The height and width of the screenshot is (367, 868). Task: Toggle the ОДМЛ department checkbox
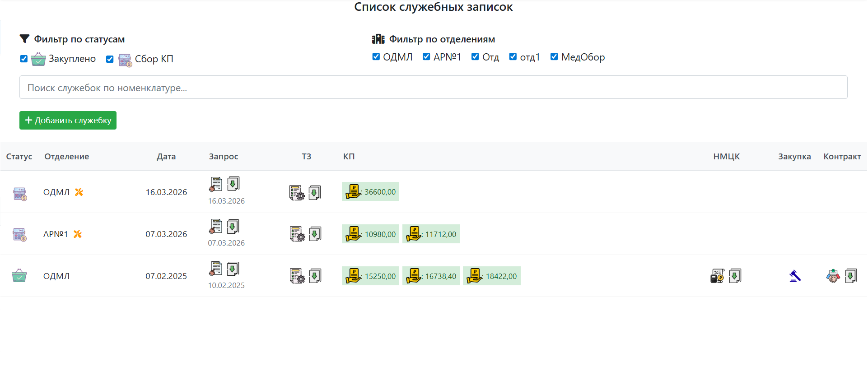[x=376, y=56]
